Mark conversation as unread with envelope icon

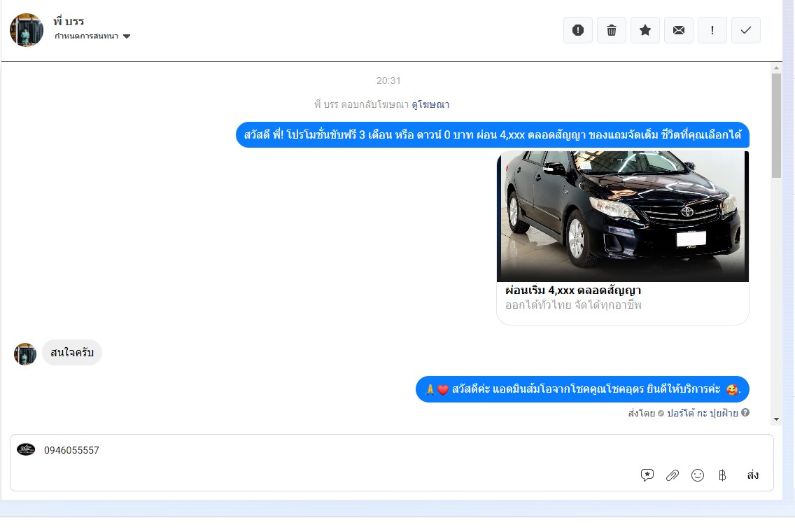click(x=678, y=30)
